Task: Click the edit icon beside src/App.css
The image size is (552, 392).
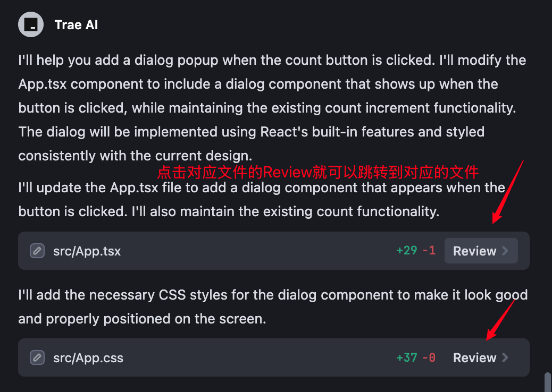Action: (x=37, y=357)
